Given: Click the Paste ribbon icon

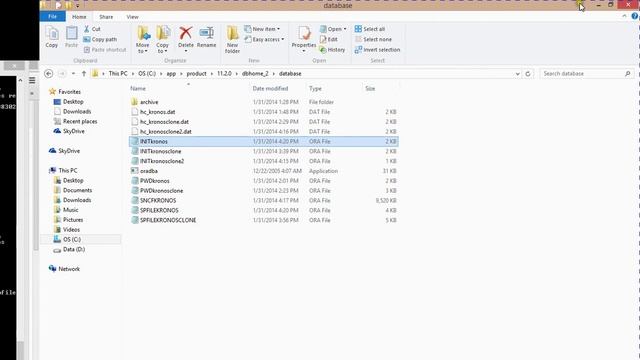Looking at the screenshot, I should 71,37.
